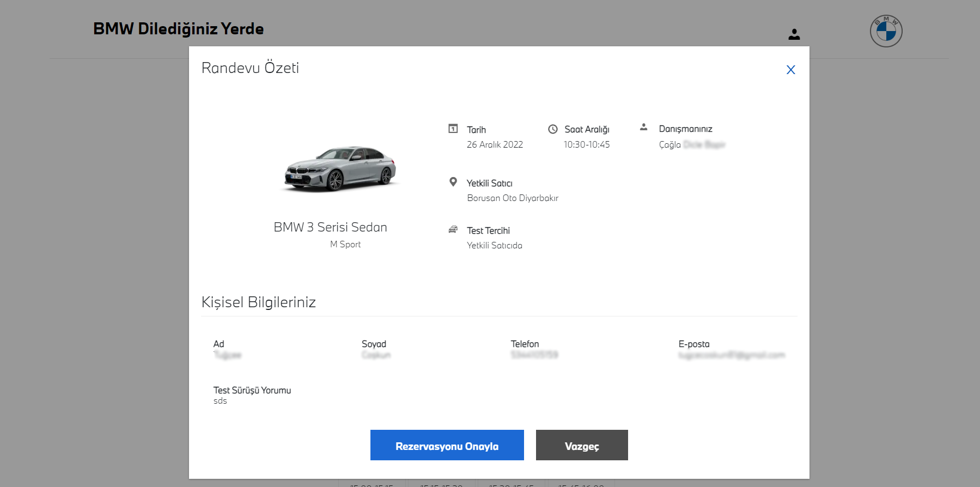
Task: Cancel with the Vazgeç button
Action: coord(582,445)
